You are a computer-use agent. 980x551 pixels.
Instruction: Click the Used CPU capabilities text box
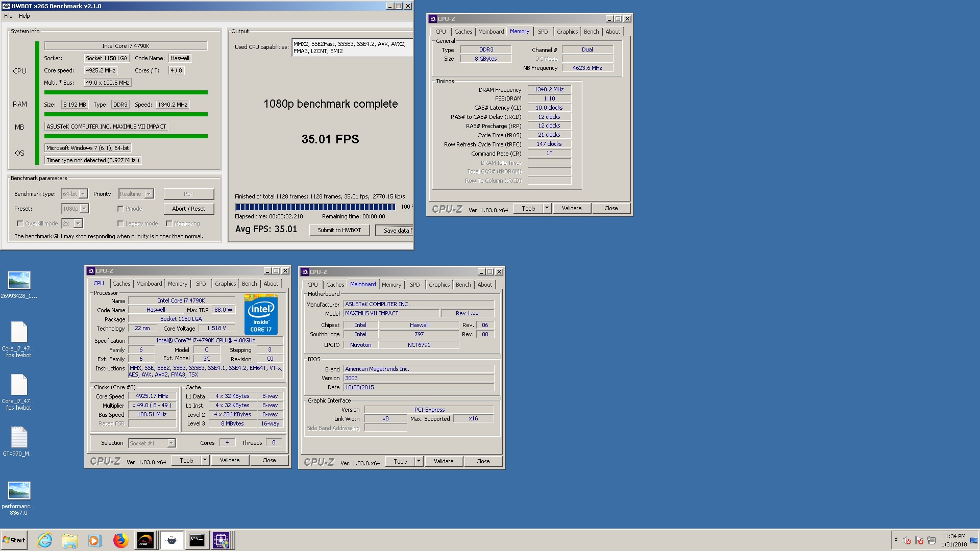[x=352, y=47]
